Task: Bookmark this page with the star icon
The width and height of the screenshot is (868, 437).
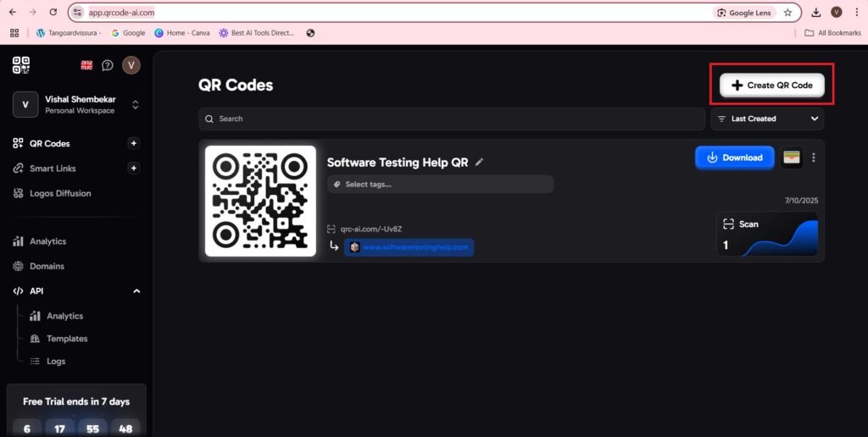Action: pyautogui.click(x=787, y=13)
